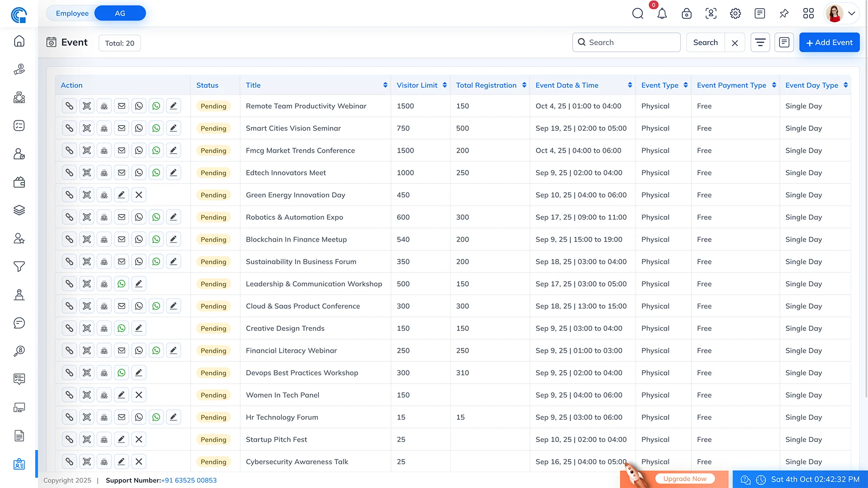The image size is (868, 488).
Task: Click the edit pencil for Green Energy Innovation Day
Action: coord(121,195)
